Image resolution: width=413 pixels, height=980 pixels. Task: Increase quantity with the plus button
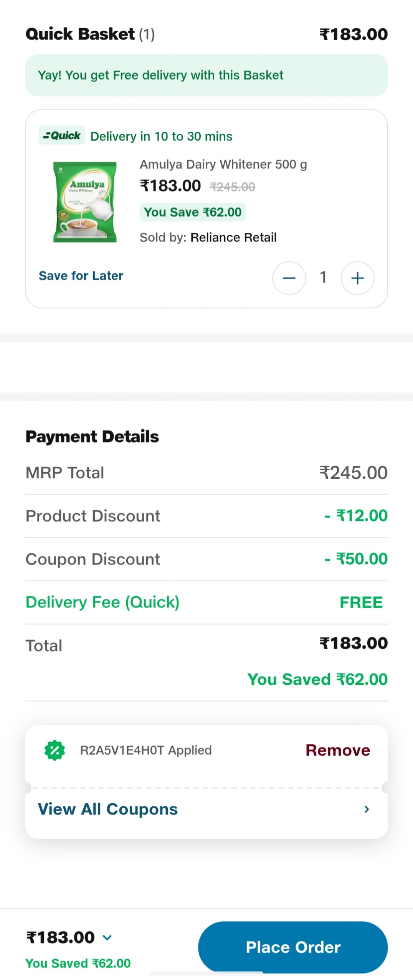coord(357,278)
